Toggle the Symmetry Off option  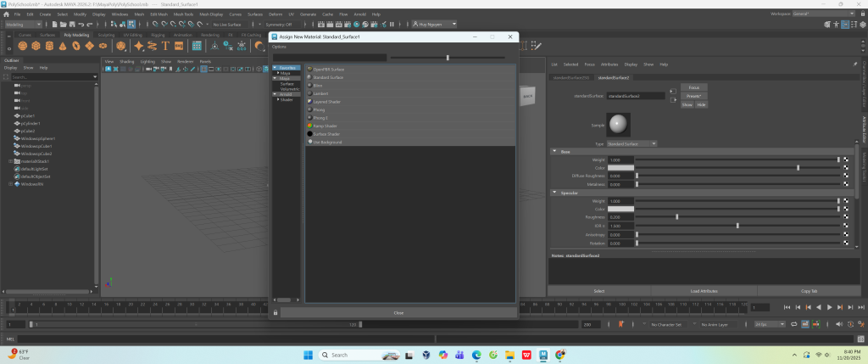point(271,25)
